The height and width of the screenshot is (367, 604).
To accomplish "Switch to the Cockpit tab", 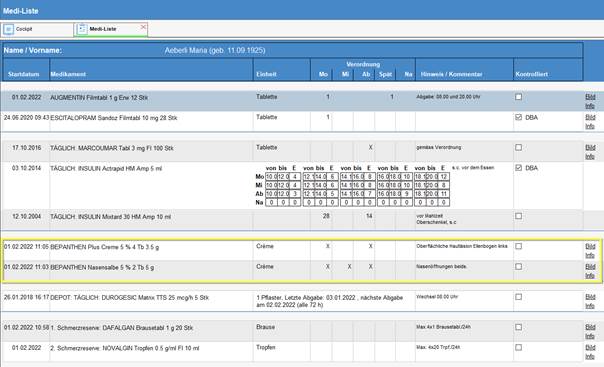I will coord(37,29).
